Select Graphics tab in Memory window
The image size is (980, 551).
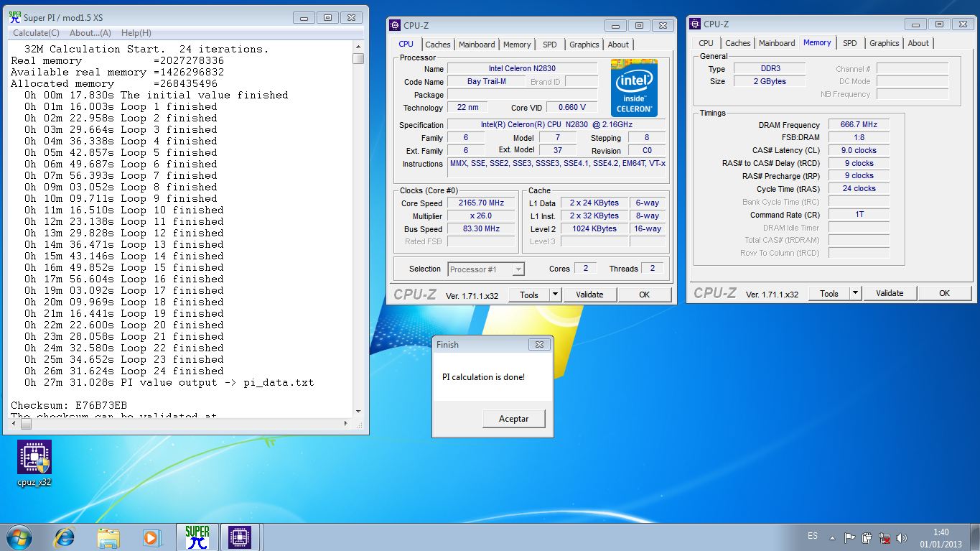click(885, 43)
